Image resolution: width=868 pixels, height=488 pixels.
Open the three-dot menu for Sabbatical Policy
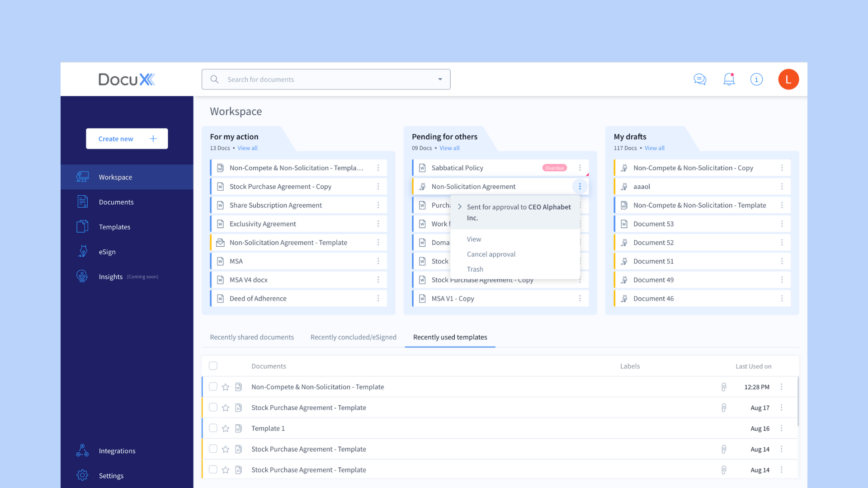tap(580, 168)
